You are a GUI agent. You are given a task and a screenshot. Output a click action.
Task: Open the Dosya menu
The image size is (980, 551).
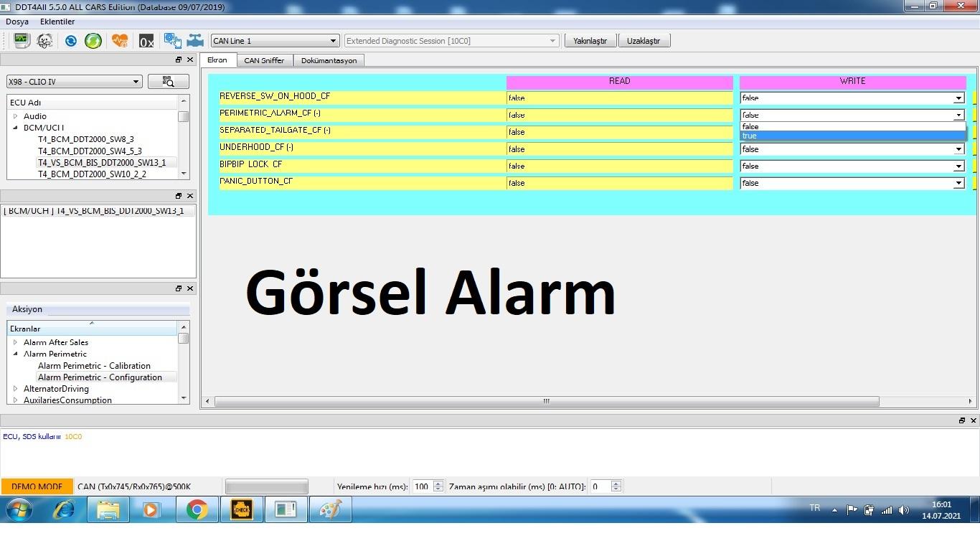coord(17,22)
